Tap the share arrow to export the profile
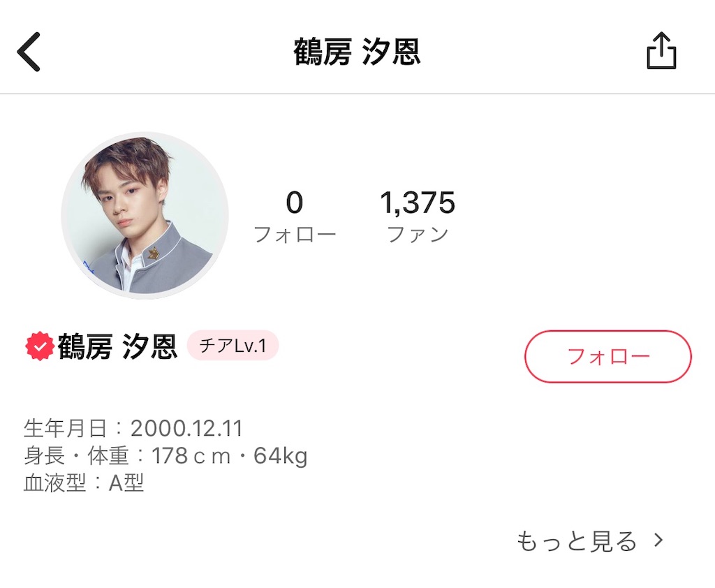 (661, 49)
